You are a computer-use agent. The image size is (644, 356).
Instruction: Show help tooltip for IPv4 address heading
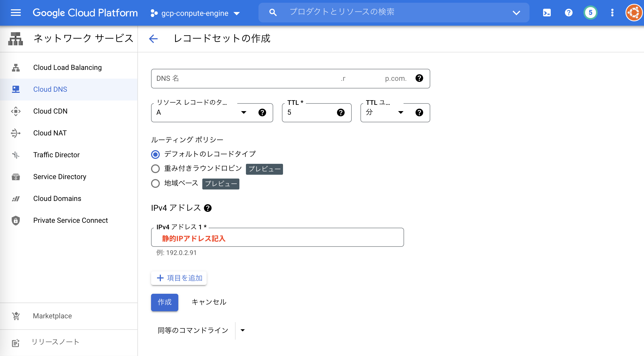click(x=208, y=208)
